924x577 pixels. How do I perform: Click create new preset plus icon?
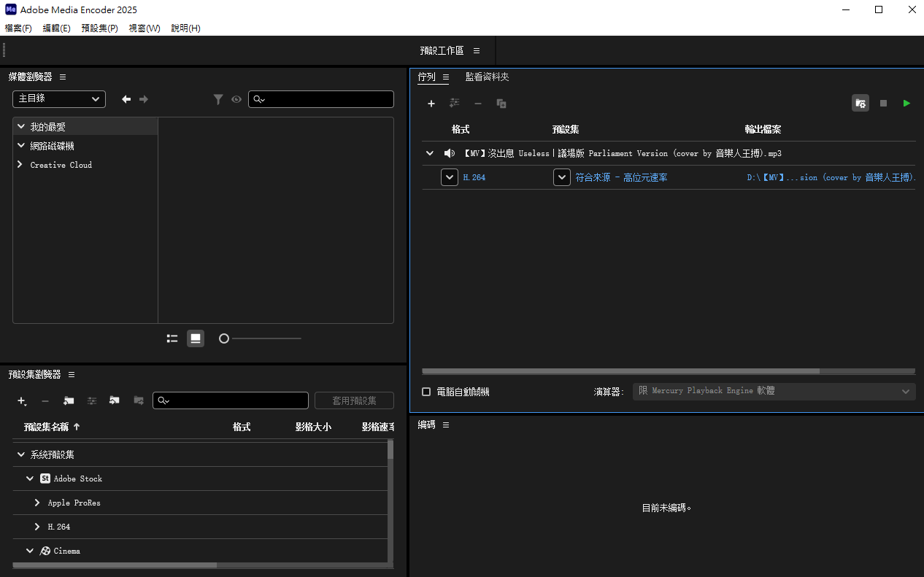tap(22, 400)
